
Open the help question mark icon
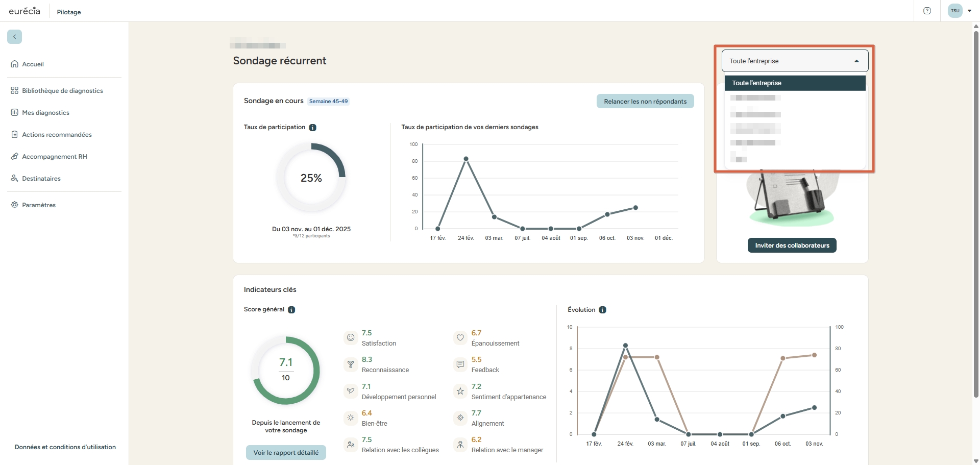pos(927,11)
